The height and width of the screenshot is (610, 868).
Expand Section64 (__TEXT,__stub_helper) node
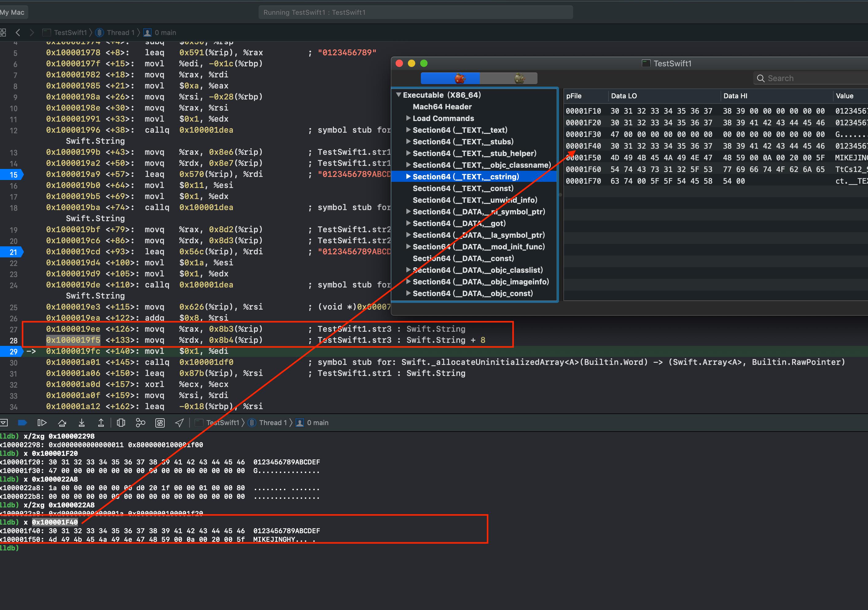pyautogui.click(x=408, y=153)
